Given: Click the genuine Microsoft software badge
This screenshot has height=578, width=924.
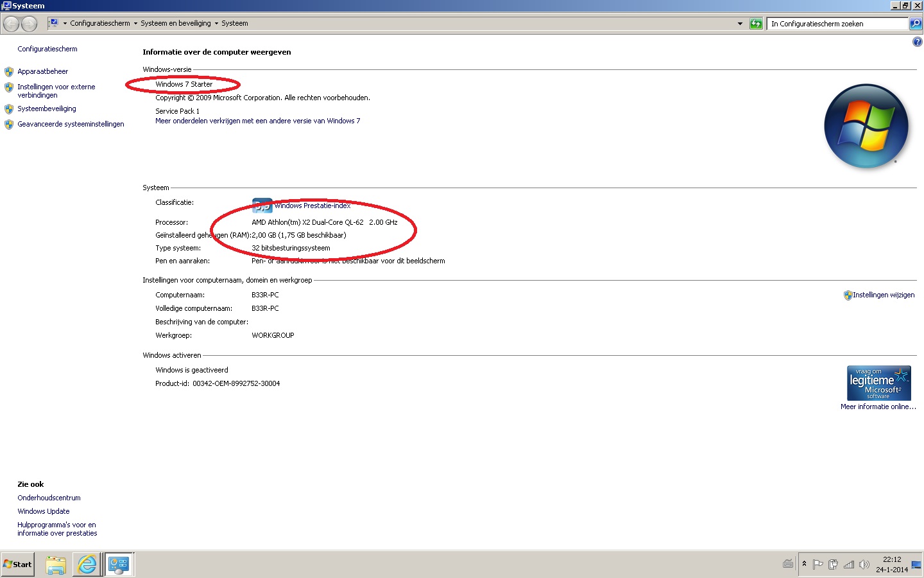Looking at the screenshot, I should (878, 383).
